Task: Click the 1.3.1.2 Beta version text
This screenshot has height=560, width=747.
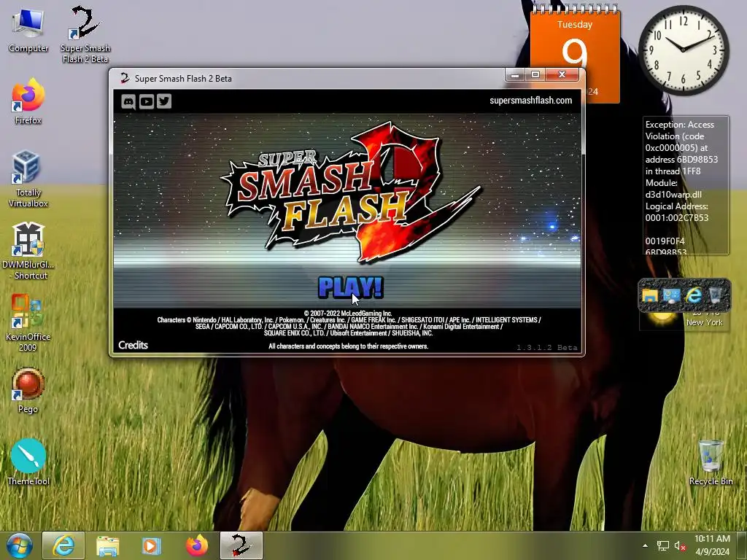Action: point(547,348)
